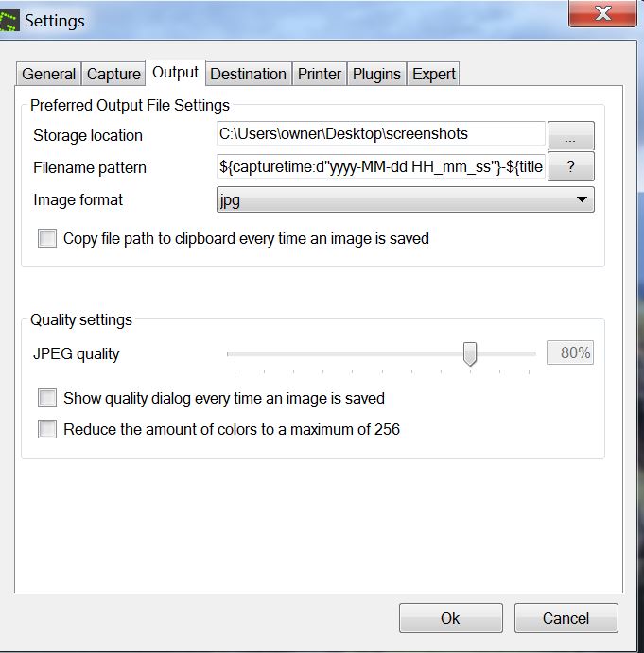The height and width of the screenshot is (653, 644).
Task: Browse for storage location folder
Action: [x=570, y=136]
